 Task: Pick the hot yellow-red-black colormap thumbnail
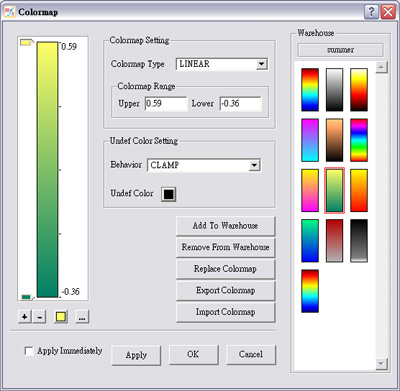point(359,90)
